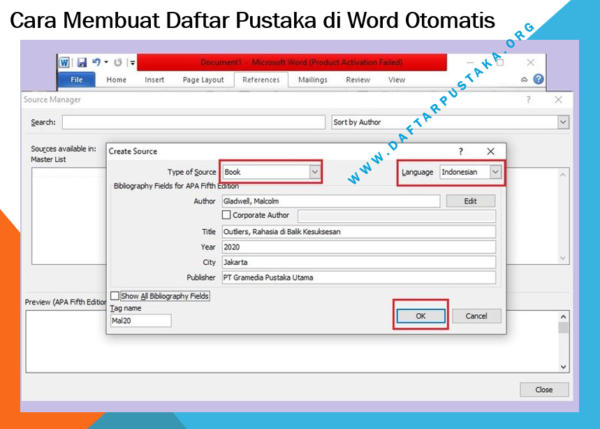Screen dimensions: 600x429
Task: Click the Search field in Source Manager
Action: (194, 122)
